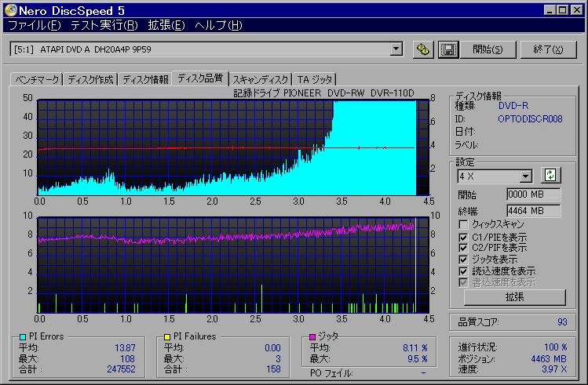588x385 pixels.
Task: Switch to the TA ジッタ tab
Action: click(315, 79)
